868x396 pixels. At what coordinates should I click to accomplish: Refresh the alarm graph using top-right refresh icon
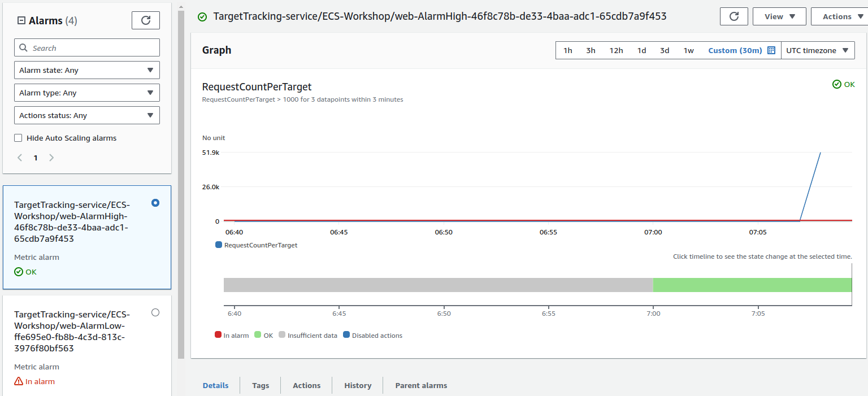[734, 16]
